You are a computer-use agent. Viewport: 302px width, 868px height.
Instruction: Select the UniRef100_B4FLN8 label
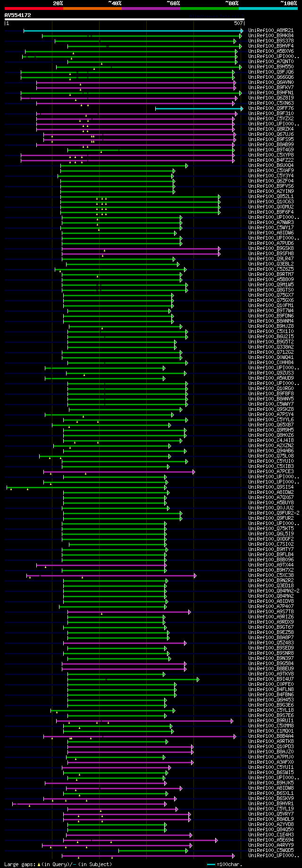click(x=271, y=690)
